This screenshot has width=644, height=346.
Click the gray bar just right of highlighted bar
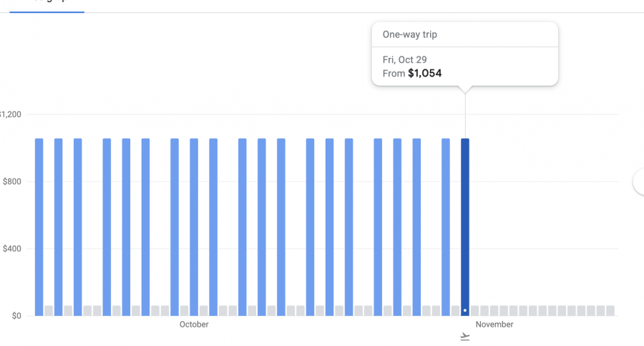point(475,311)
